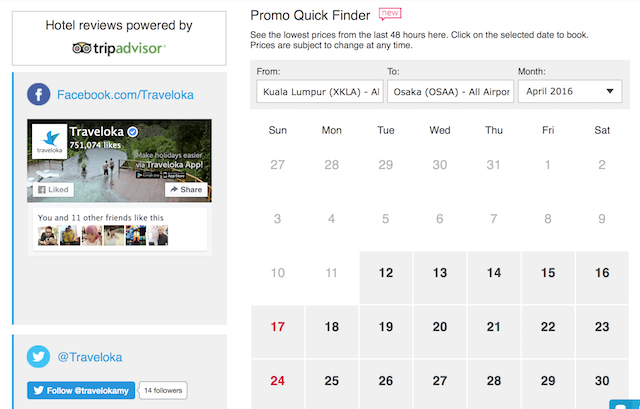Open the From airport dropdown
Image resolution: width=640 pixels, height=409 pixels.
pos(319,92)
